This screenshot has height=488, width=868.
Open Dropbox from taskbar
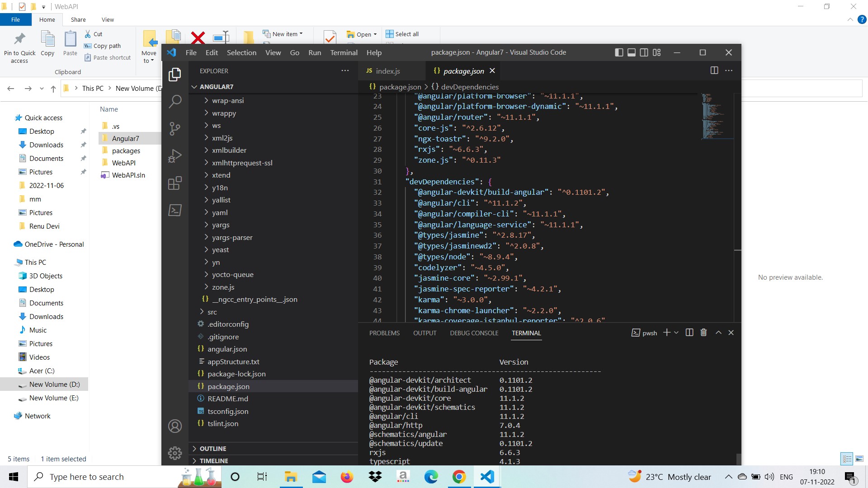375,477
